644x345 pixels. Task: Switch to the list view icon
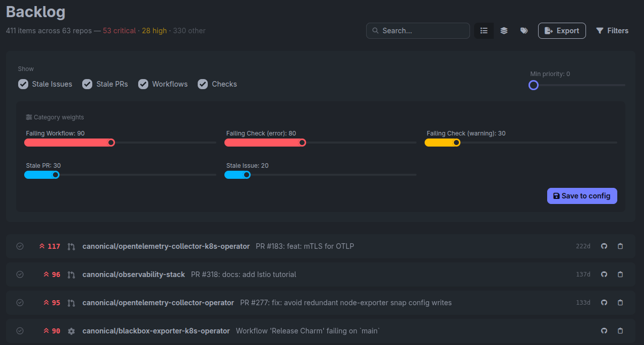pyautogui.click(x=484, y=31)
